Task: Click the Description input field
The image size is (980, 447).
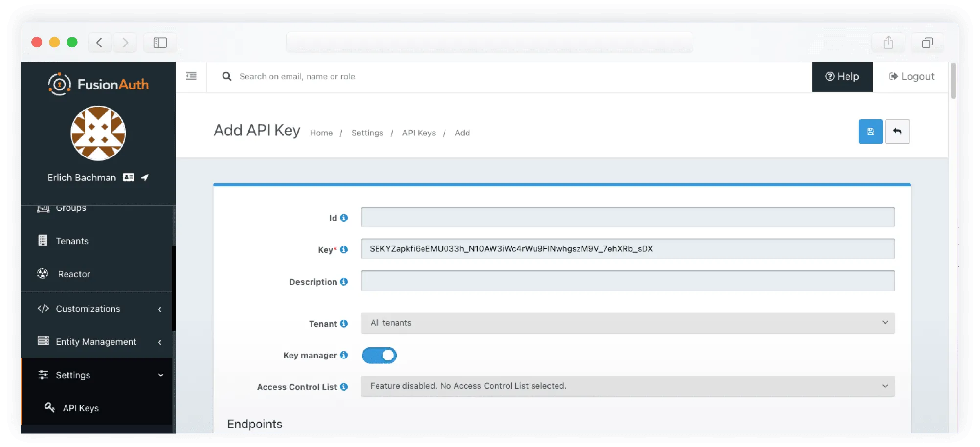Action: point(628,281)
